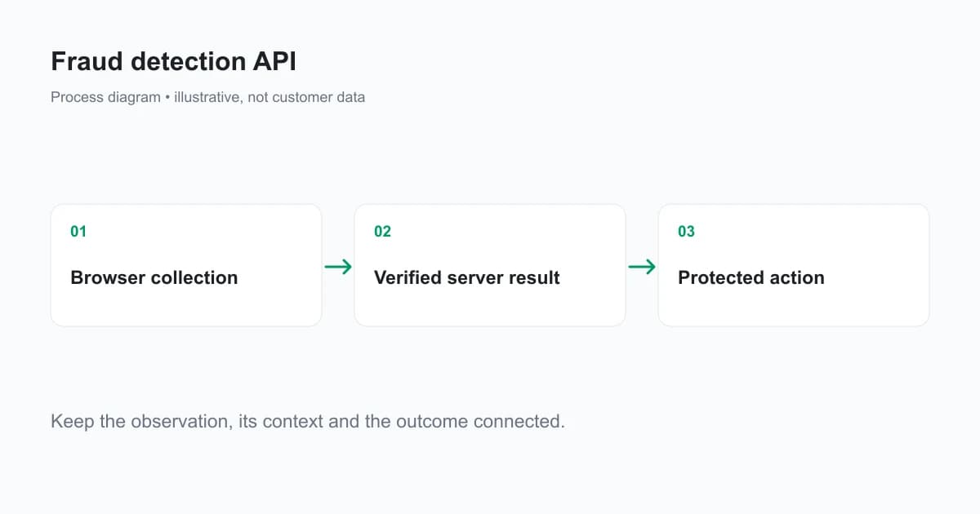Select the 'Verified server result' step card
This screenshot has height=514, width=980.
(x=490, y=265)
